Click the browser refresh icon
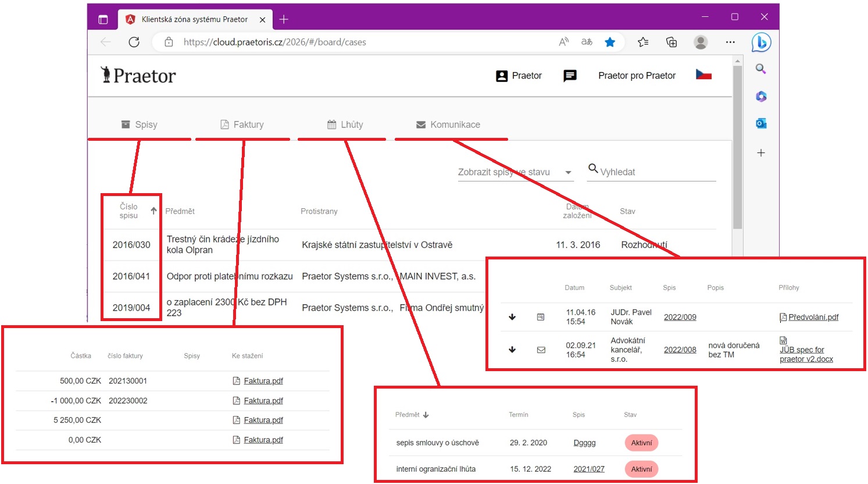The image size is (868, 484). 134,42
